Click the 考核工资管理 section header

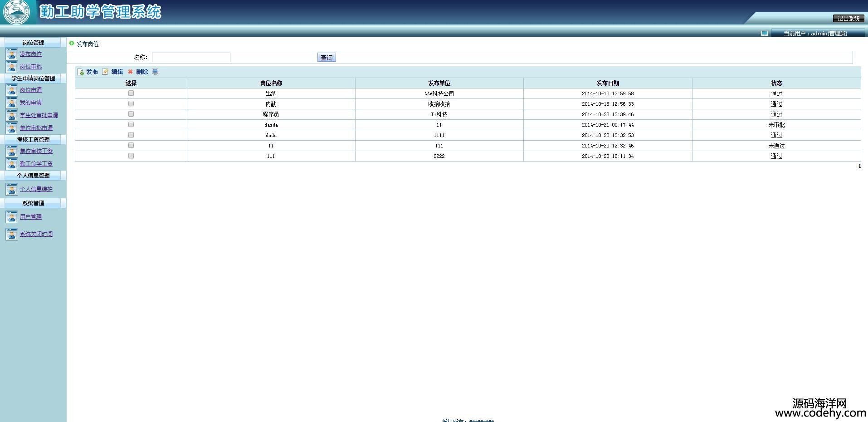pyautogui.click(x=33, y=140)
